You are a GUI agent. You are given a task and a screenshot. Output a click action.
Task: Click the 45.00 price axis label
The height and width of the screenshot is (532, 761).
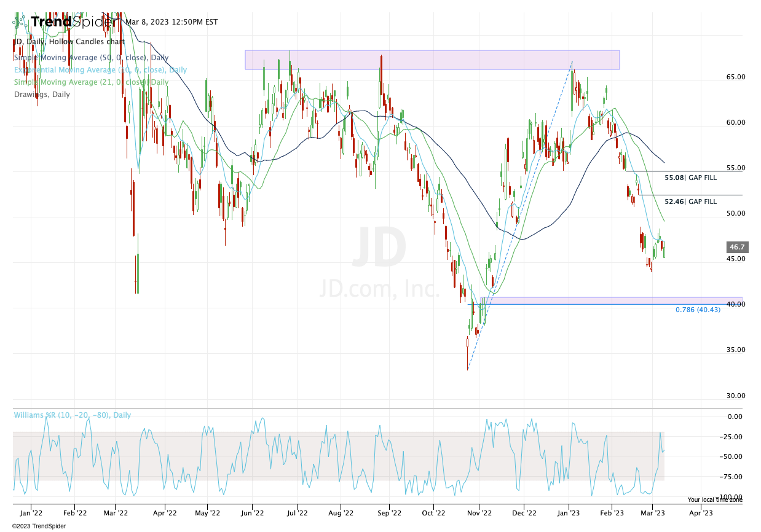point(736,259)
